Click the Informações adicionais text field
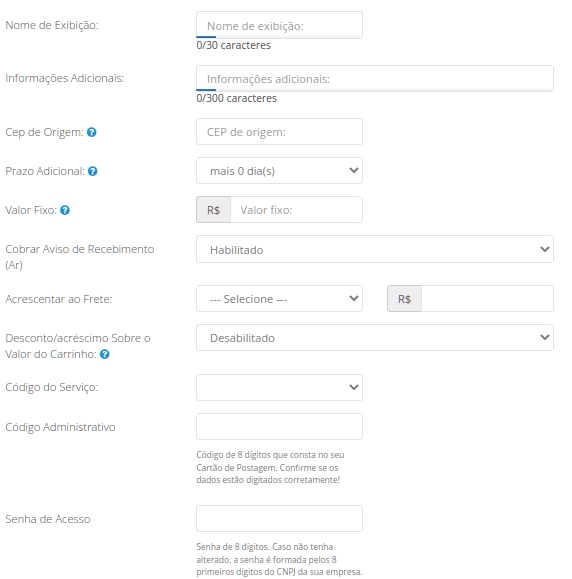This screenshot has height=579, width=572. (375, 78)
